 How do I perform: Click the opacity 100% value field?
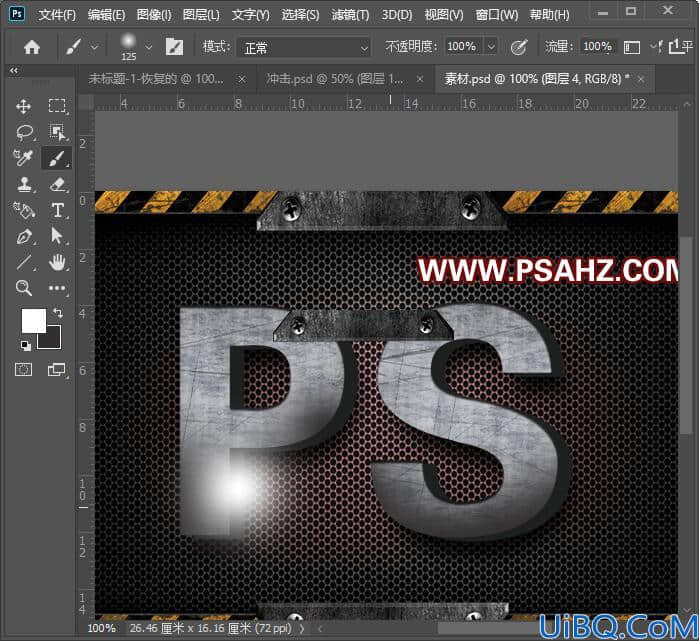(463, 46)
